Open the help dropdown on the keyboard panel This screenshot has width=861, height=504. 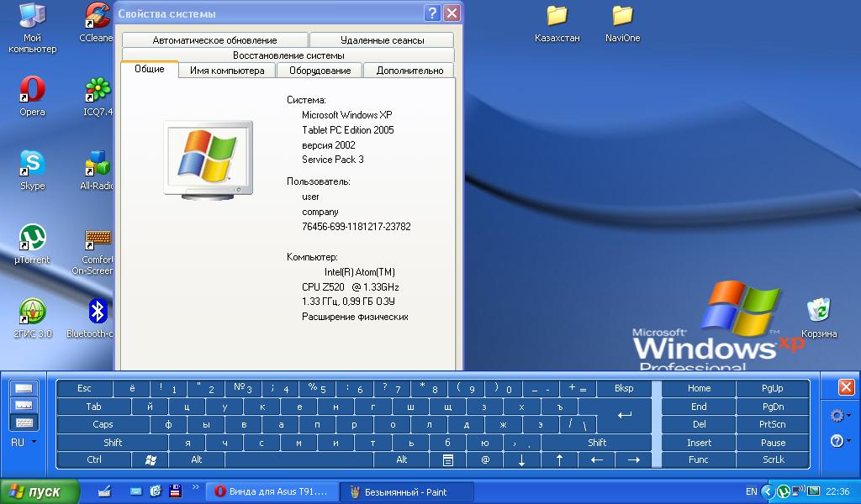pyautogui.click(x=840, y=440)
